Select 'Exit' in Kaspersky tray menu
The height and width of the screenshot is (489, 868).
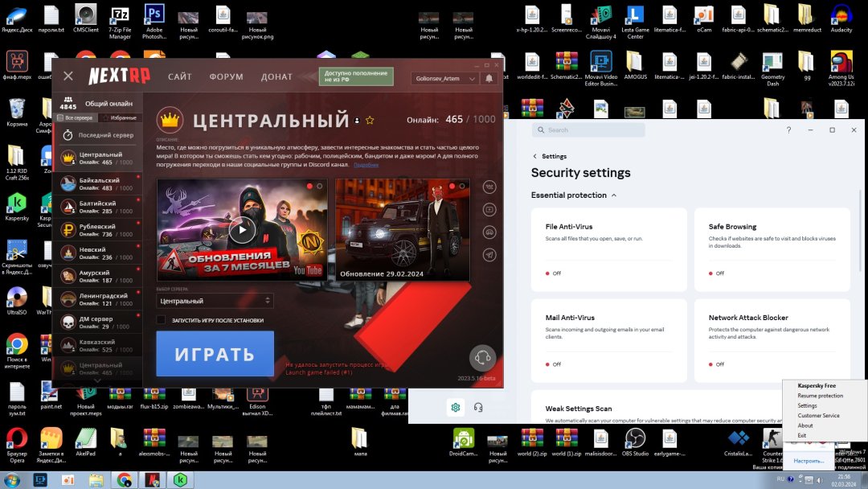(x=801, y=436)
